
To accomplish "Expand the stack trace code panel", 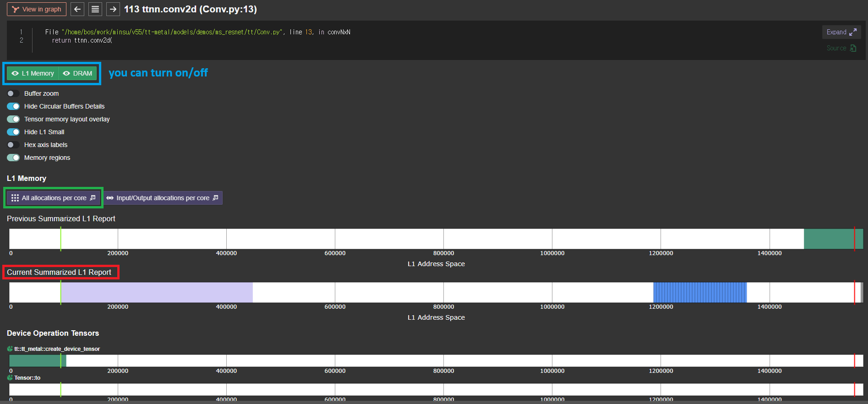I will pos(841,32).
